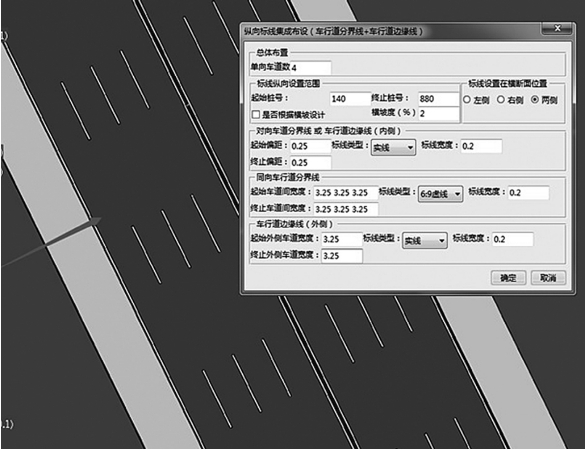Click the 起始偏距 input field
The height and width of the screenshot is (450, 585).
coord(310,146)
